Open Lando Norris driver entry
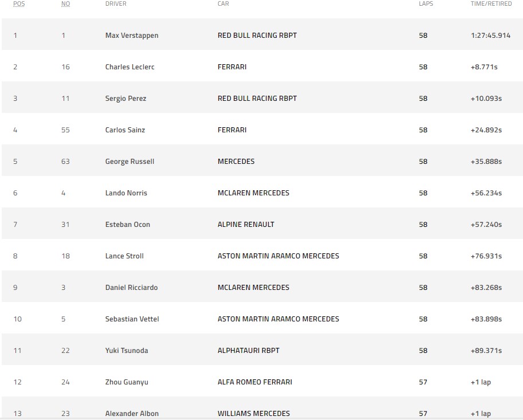 click(126, 193)
